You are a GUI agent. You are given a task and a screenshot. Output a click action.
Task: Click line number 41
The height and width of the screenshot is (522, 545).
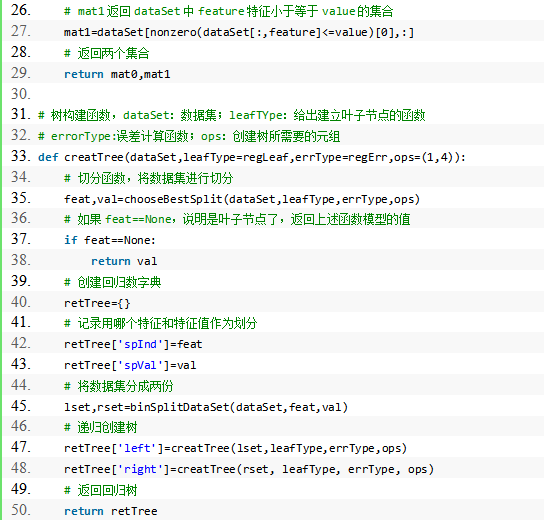click(21, 322)
